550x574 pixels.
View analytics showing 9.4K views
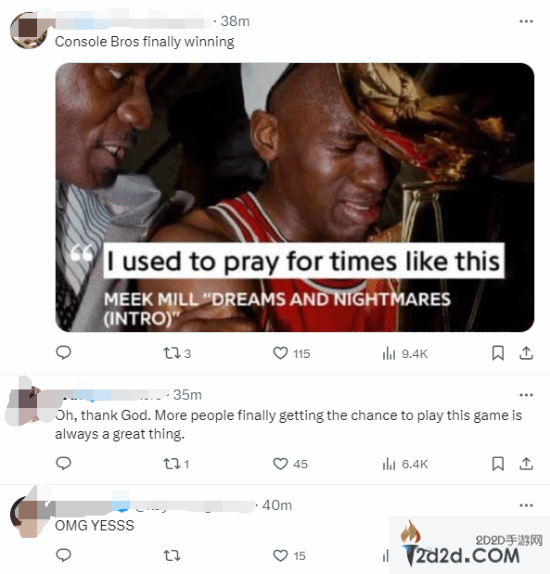coord(405,354)
